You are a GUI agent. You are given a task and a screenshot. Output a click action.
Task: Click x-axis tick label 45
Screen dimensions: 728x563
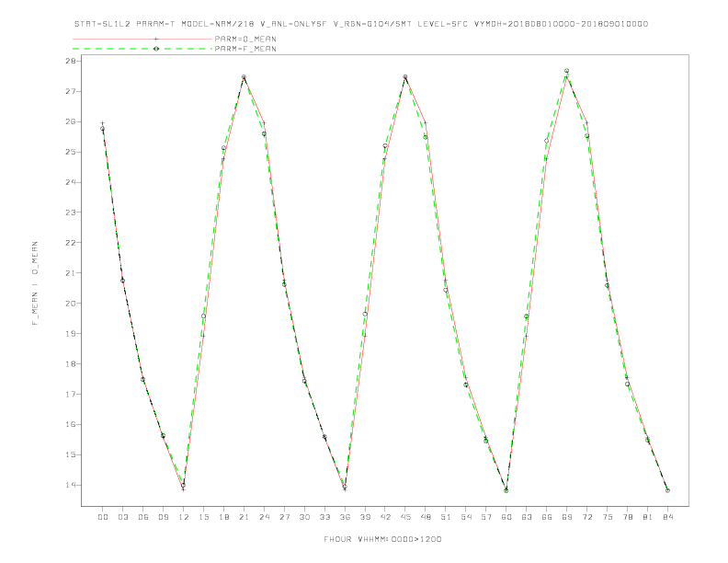[x=405, y=517]
